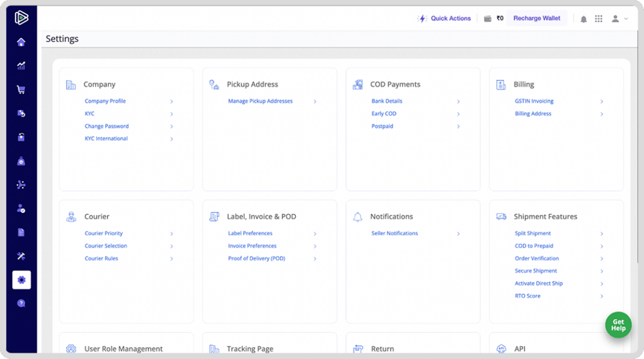Image resolution: width=644 pixels, height=359 pixels.
Task: Open Courier Selection link
Action: [x=106, y=246]
